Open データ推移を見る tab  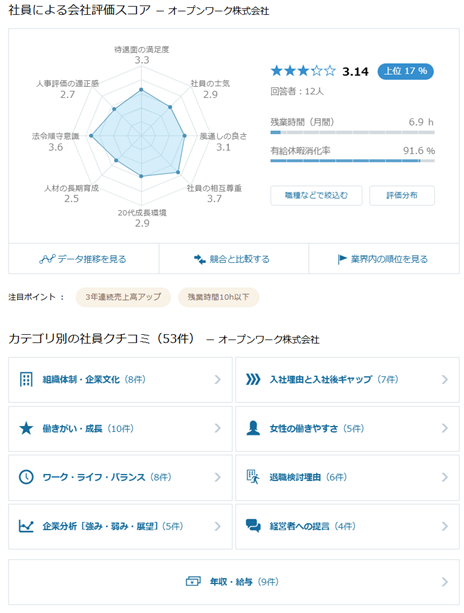pos(84,259)
